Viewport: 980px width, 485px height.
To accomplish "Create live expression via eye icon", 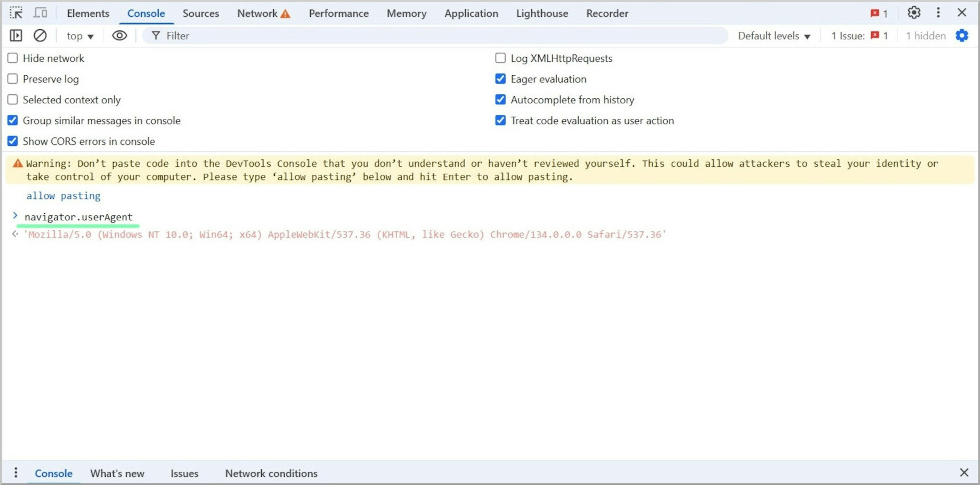I will (x=119, y=36).
